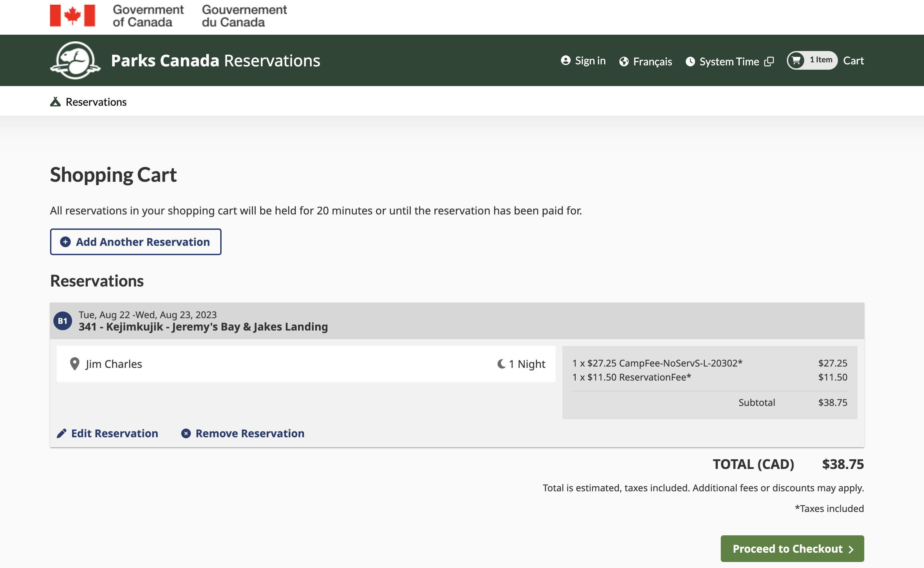Click the 1 Night label

coord(527,364)
